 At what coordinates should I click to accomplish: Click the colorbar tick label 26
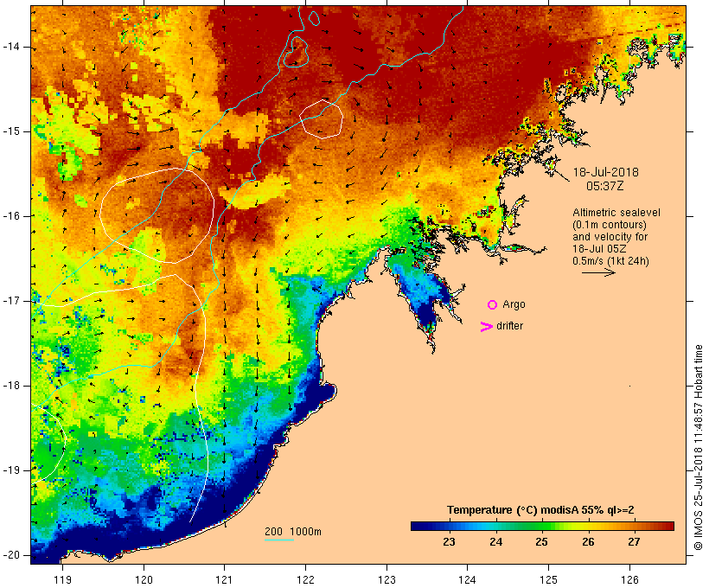(x=588, y=542)
